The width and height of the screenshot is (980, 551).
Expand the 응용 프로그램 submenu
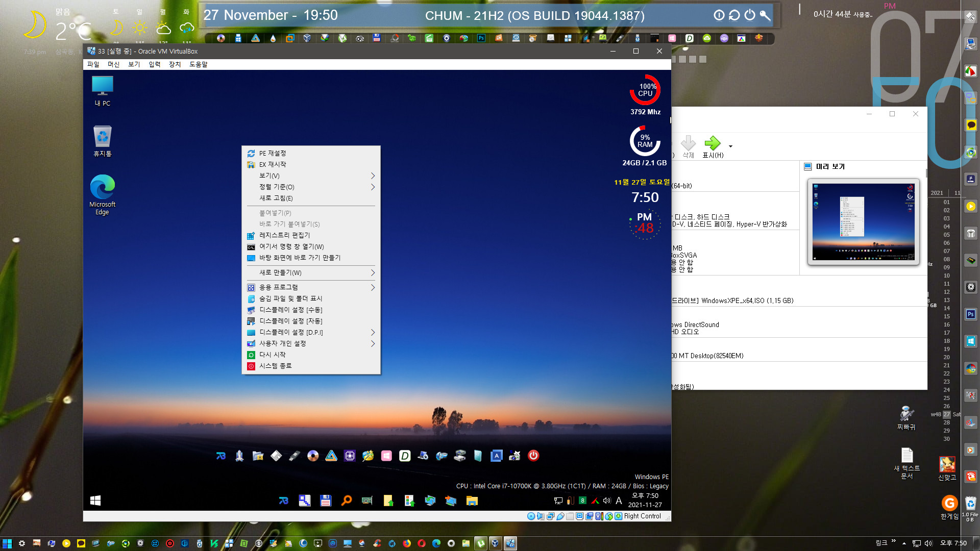click(x=311, y=287)
